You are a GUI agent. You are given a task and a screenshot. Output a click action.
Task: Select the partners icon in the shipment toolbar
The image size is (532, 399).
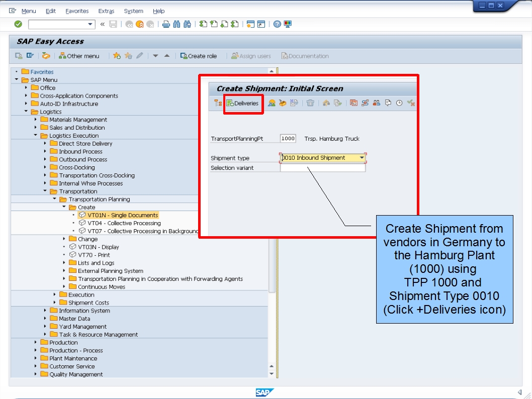pyautogui.click(x=376, y=103)
